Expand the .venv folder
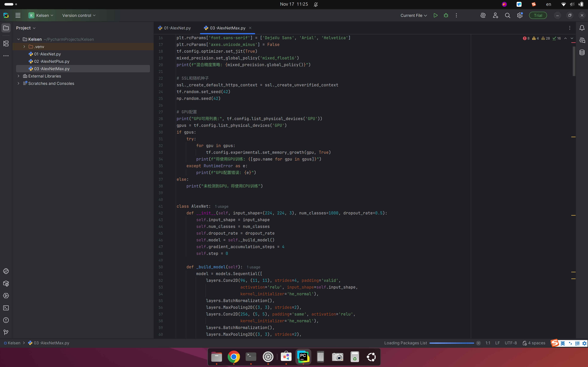588x367 pixels. pos(24,47)
